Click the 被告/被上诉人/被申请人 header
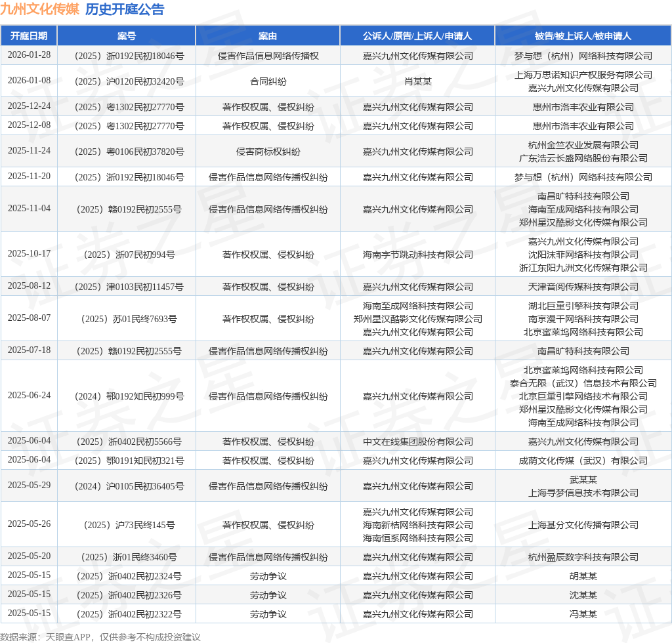The width and height of the screenshot is (672, 643). 583,36
